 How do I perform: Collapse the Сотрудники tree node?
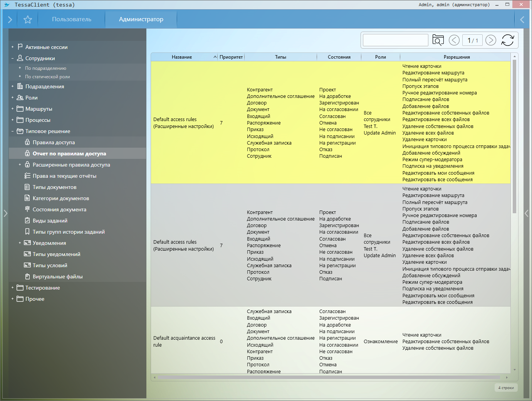[12, 58]
